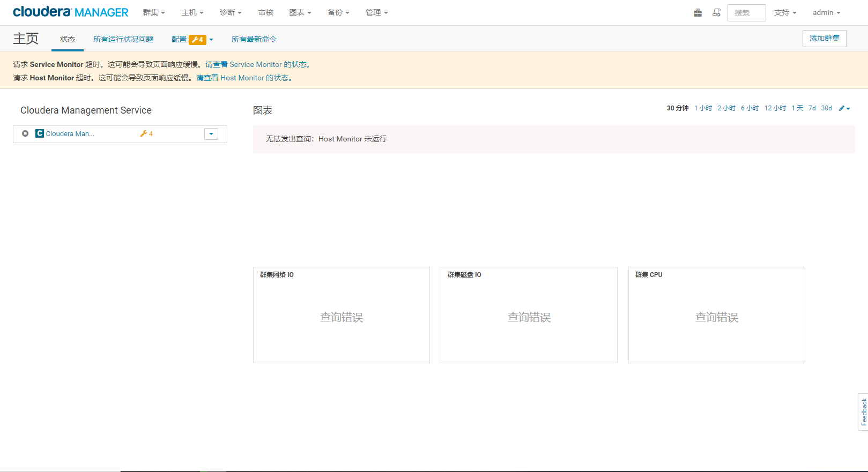
Task: Open the parcels gift box icon
Action: [698, 13]
